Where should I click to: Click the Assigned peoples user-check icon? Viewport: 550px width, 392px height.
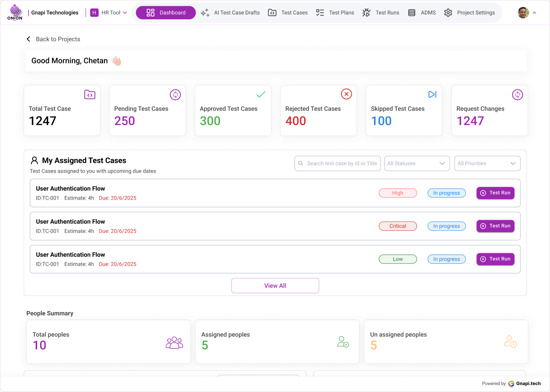point(342,342)
